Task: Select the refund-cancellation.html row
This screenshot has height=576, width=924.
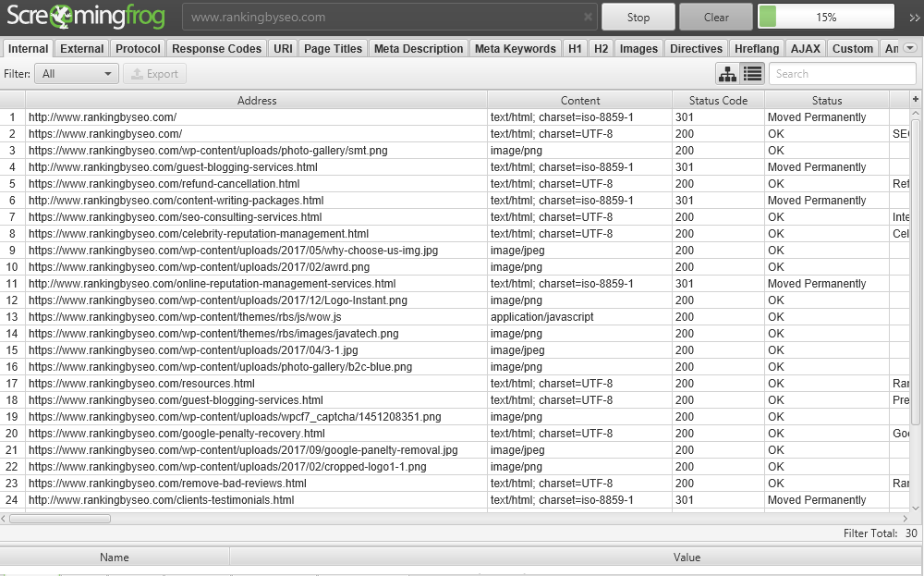Action: (454, 183)
